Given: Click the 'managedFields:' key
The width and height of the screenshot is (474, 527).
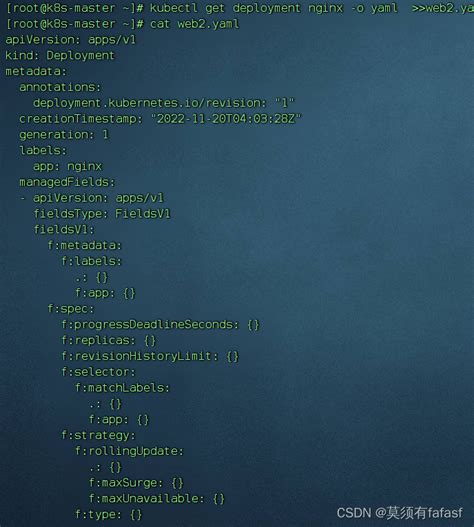Looking at the screenshot, I should pyautogui.click(x=67, y=182).
